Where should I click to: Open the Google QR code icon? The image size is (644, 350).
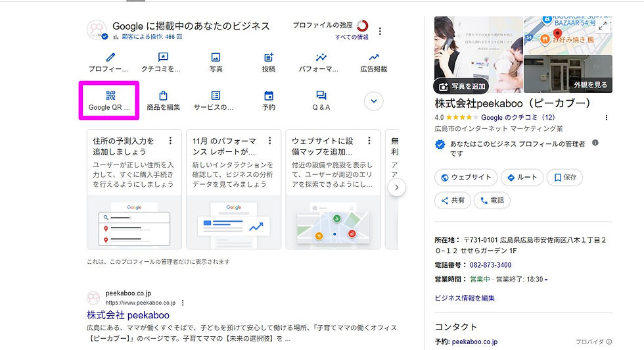click(x=110, y=95)
